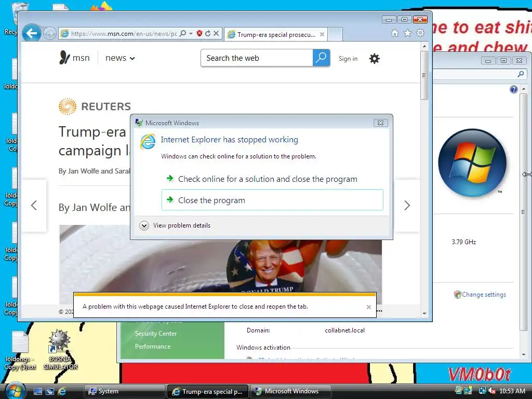532x399 pixels.
Task: Open Performance link in System window
Action: click(x=153, y=347)
